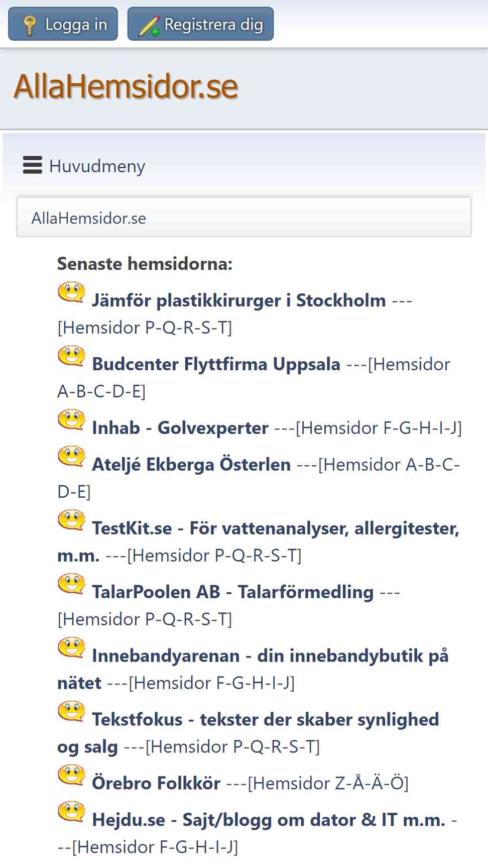Click the smiley icon beside Budcenter Flyttfirma
This screenshot has width=488, height=868.
(x=71, y=356)
